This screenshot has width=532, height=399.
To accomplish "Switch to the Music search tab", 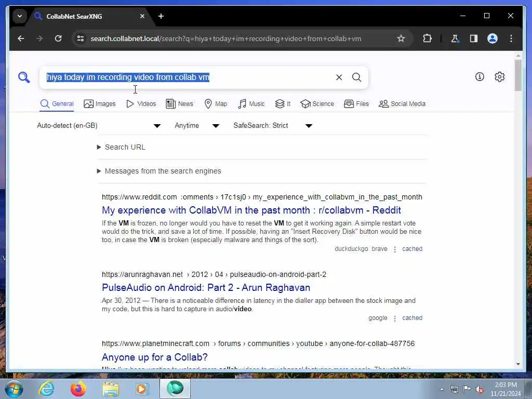I will (251, 104).
